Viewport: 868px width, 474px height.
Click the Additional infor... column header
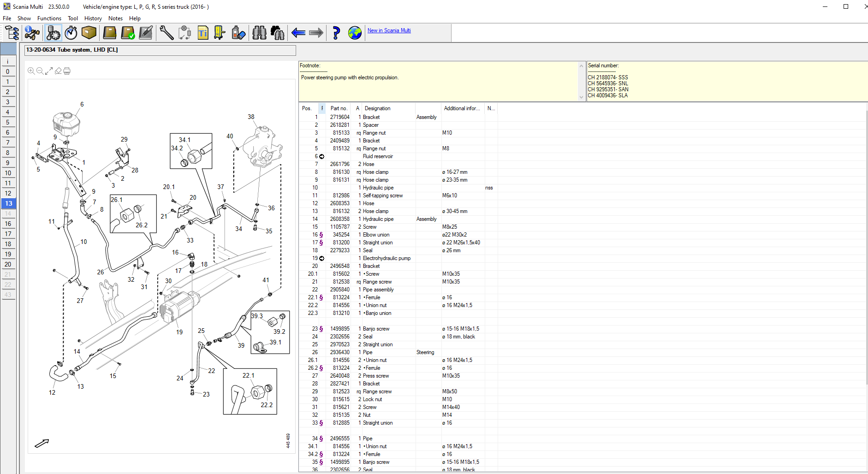463,108
